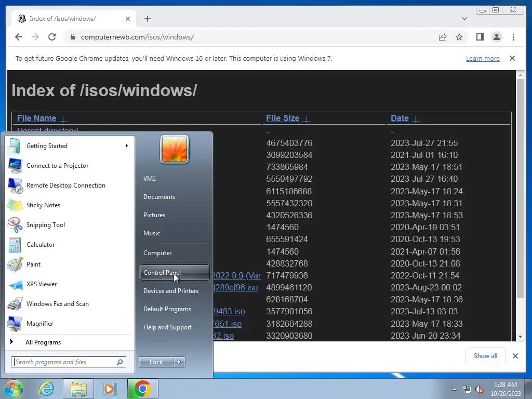Click the Start orb button
This screenshot has width=532, height=399.
(14, 389)
